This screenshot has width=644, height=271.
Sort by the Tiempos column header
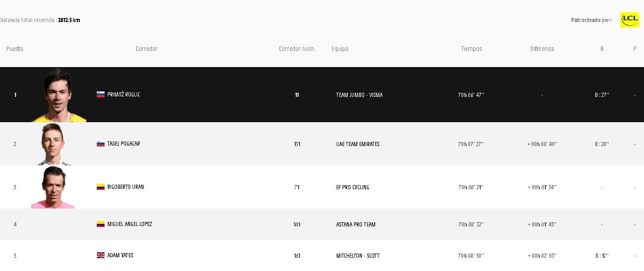click(x=471, y=49)
